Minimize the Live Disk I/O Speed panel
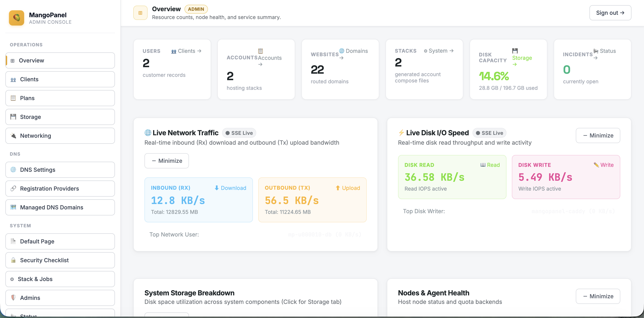Viewport: 644px width, 318px height. 598,135
